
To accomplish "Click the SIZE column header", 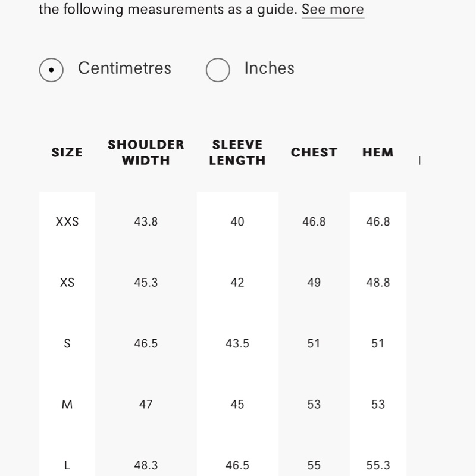I will (x=67, y=152).
